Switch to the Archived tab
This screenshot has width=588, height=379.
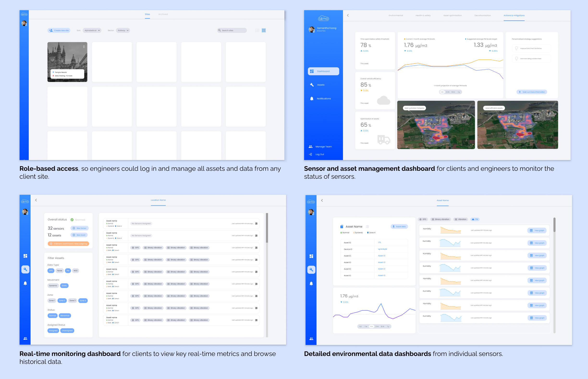pyautogui.click(x=163, y=14)
